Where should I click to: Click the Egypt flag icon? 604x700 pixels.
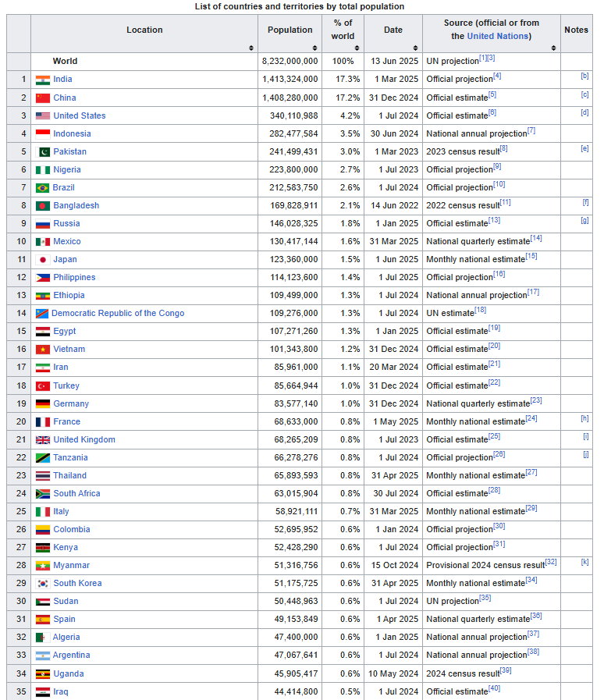tap(43, 332)
